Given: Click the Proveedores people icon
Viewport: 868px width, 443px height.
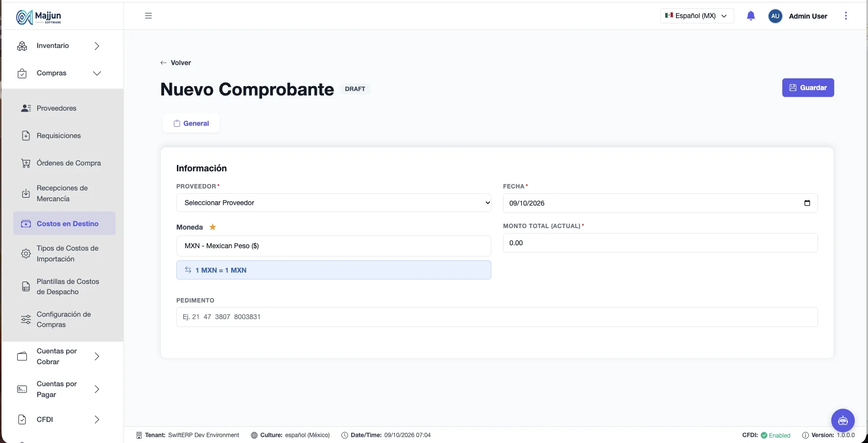Looking at the screenshot, I should coord(26,108).
